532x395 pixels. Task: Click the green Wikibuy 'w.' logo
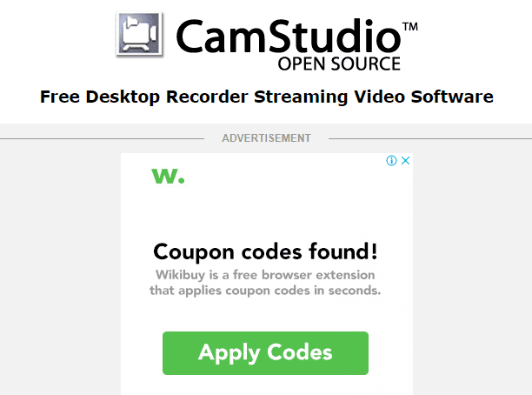coord(168,176)
